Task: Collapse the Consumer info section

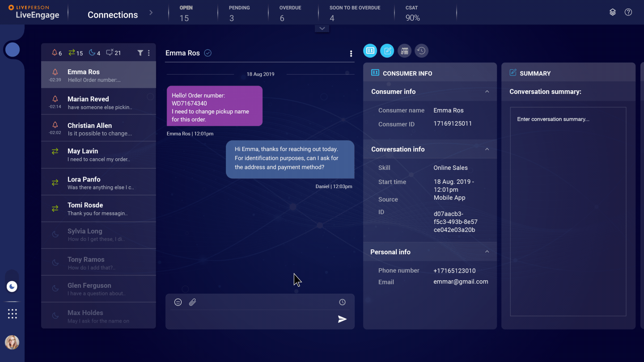Action: tap(487, 92)
